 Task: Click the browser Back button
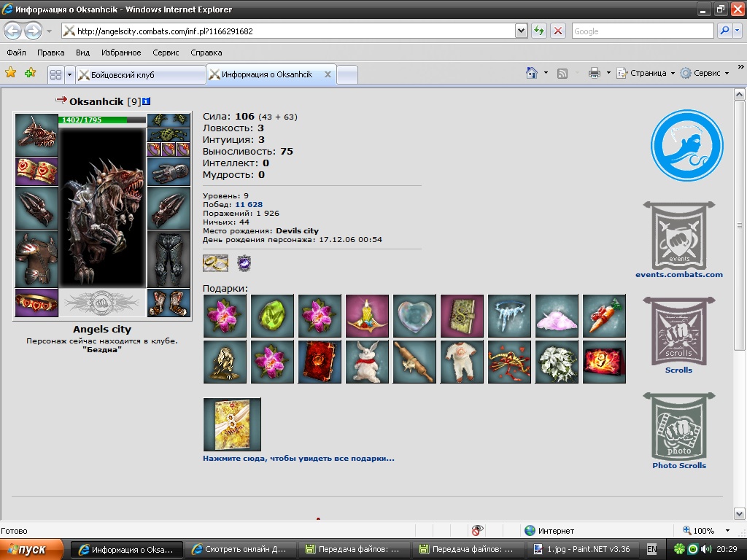click(13, 31)
